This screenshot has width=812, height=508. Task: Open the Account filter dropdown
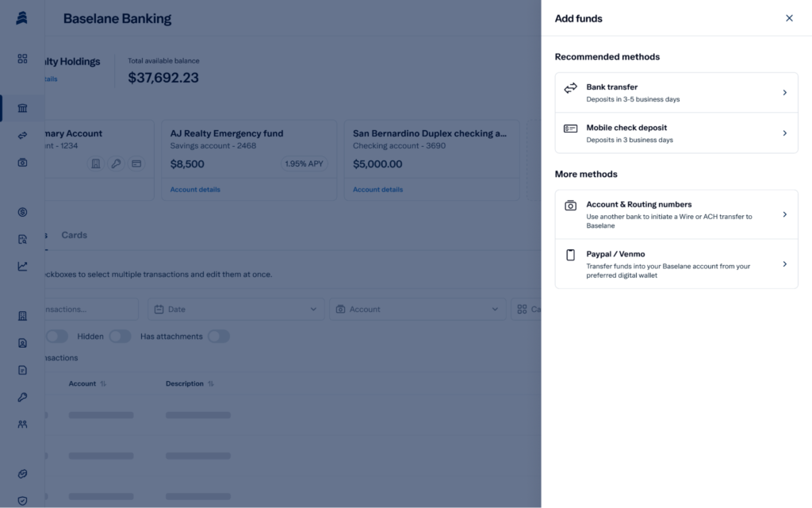click(x=417, y=309)
